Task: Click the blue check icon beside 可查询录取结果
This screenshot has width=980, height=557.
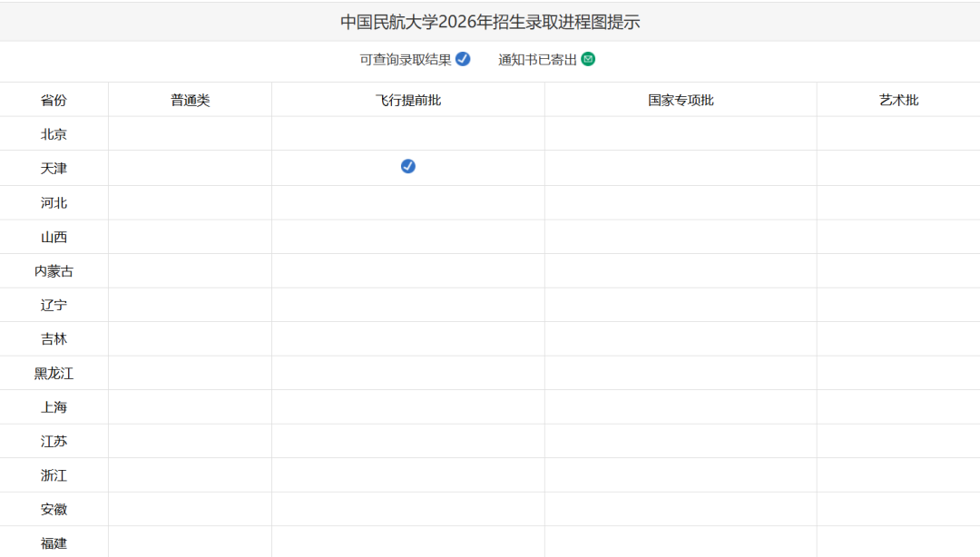Action: point(463,59)
